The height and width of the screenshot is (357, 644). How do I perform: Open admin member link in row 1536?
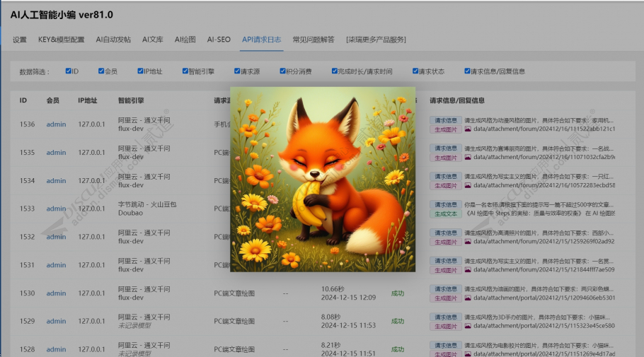[57, 124]
